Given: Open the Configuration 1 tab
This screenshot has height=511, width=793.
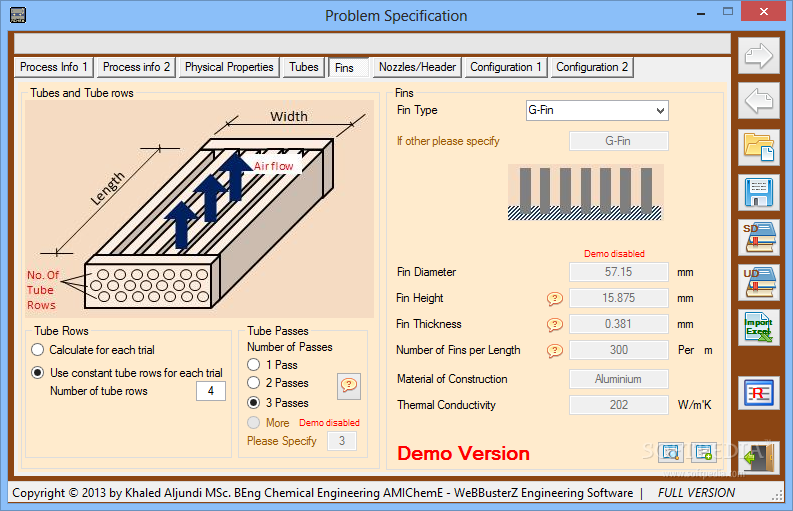Looking at the screenshot, I should tap(506, 67).
